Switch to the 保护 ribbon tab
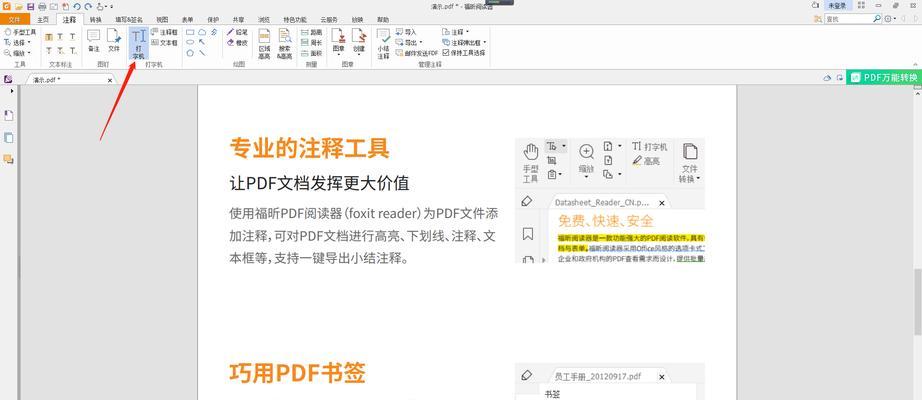This screenshot has height=400, width=922. click(213, 19)
